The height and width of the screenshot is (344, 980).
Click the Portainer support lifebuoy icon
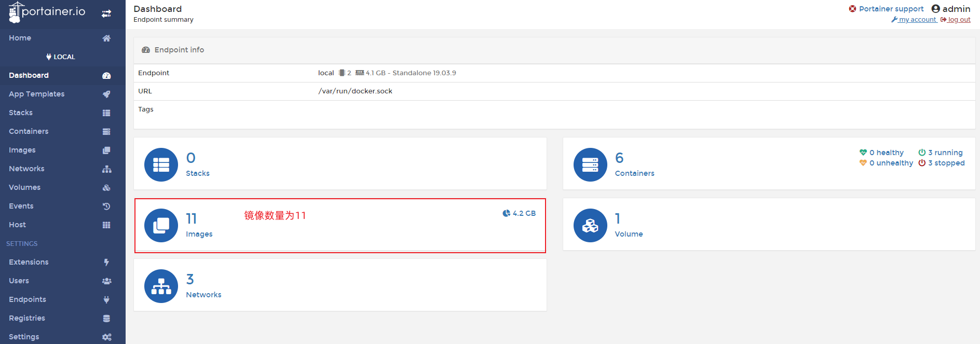click(852, 9)
